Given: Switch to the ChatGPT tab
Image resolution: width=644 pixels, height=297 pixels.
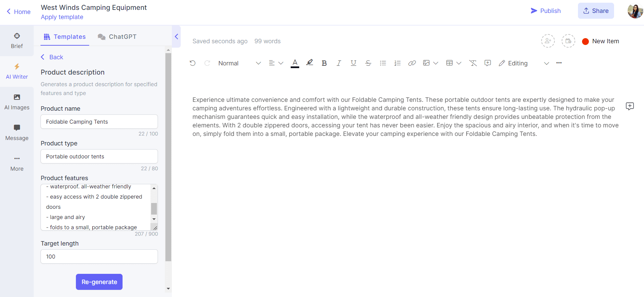Looking at the screenshot, I should click(x=117, y=36).
